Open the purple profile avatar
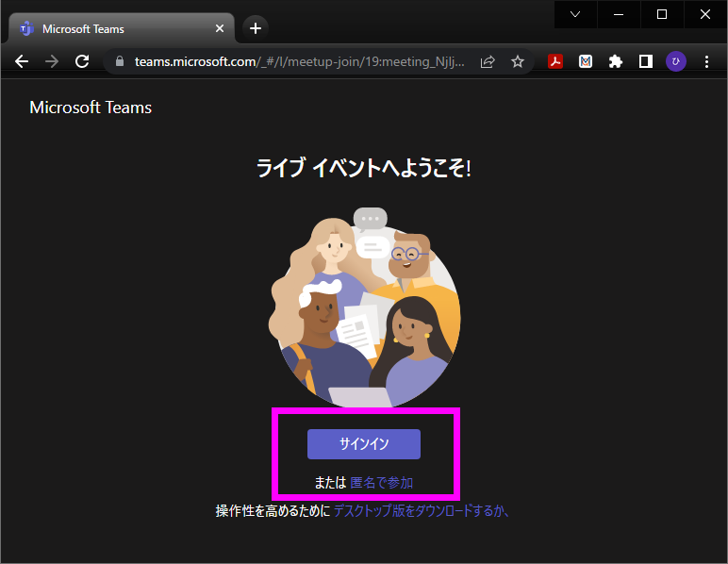 tap(676, 61)
